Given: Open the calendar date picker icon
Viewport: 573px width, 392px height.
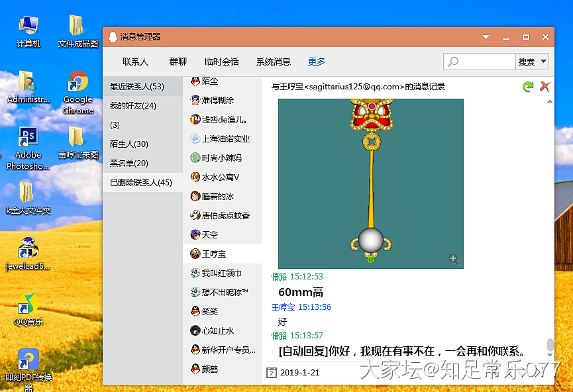Looking at the screenshot, I should click(271, 372).
